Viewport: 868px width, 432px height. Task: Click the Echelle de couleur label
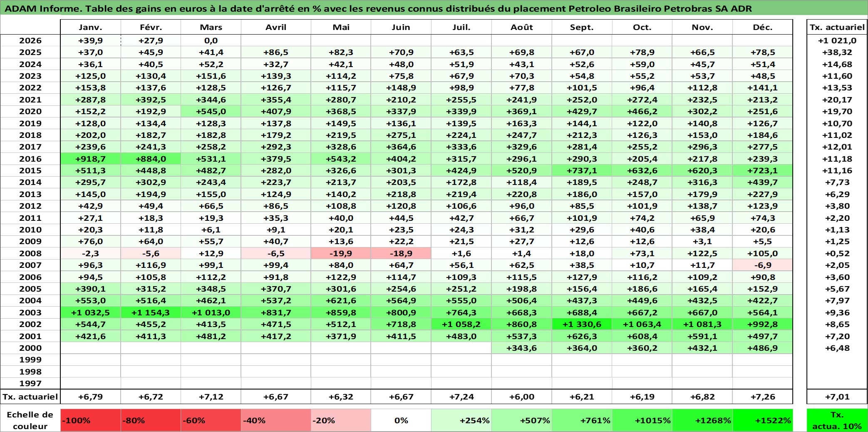30,420
